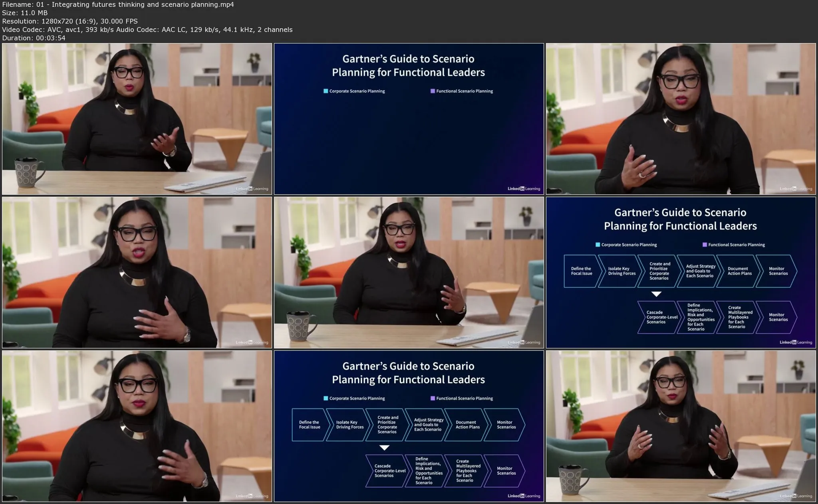Viewport: 818px width, 504px height.
Task: Click 'Document Action Plans' chevron in bottom-row slide
Action: click(x=467, y=425)
